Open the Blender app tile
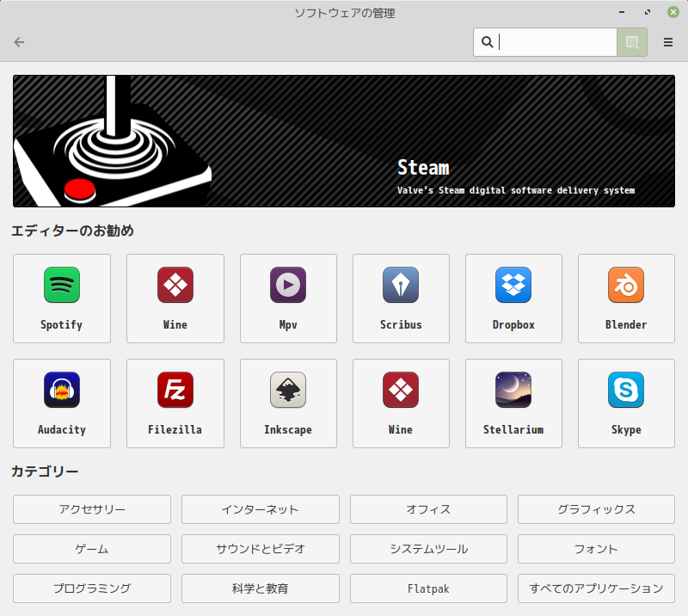The height and width of the screenshot is (616, 688). [627, 299]
